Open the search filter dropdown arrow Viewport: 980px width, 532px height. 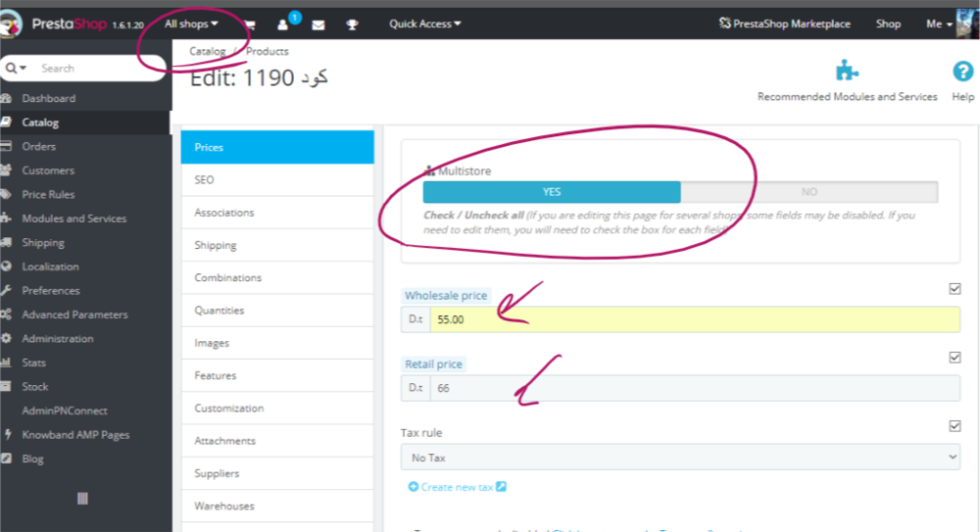click(x=24, y=69)
